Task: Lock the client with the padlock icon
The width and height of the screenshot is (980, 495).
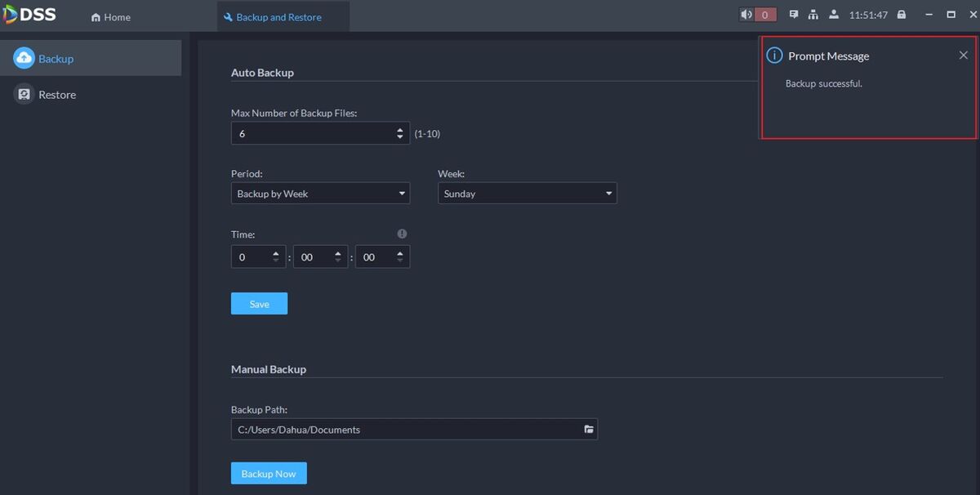Action: [x=902, y=15]
